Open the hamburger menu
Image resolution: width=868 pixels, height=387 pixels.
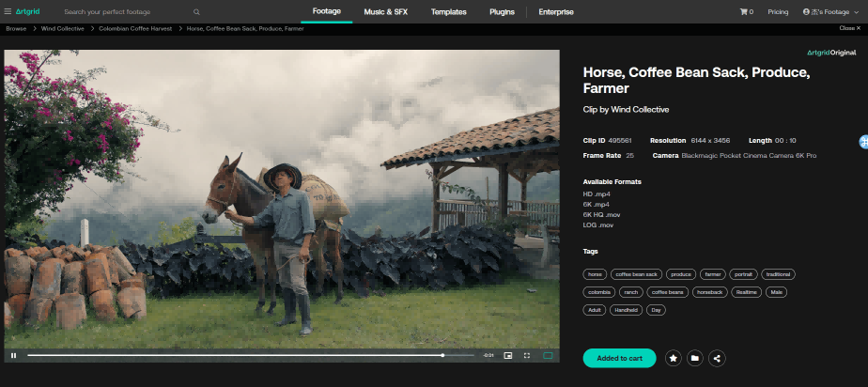point(8,12)
